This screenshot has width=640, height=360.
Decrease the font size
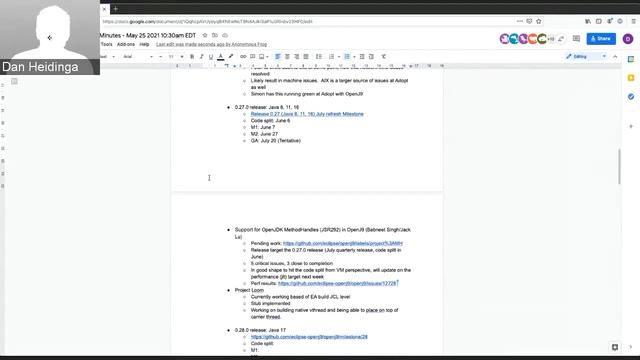coord(160,57)
